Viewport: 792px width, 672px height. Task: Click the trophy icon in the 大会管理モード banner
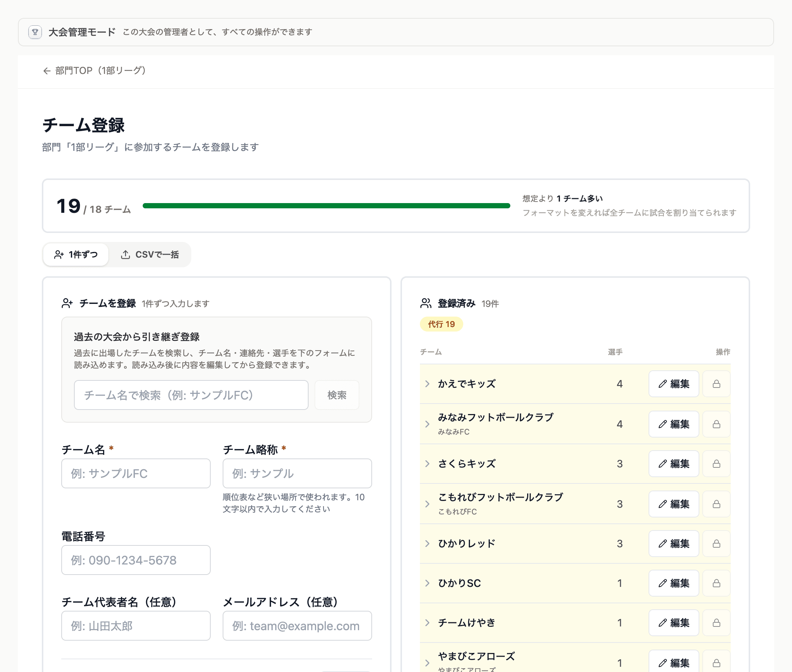[35, 32]
